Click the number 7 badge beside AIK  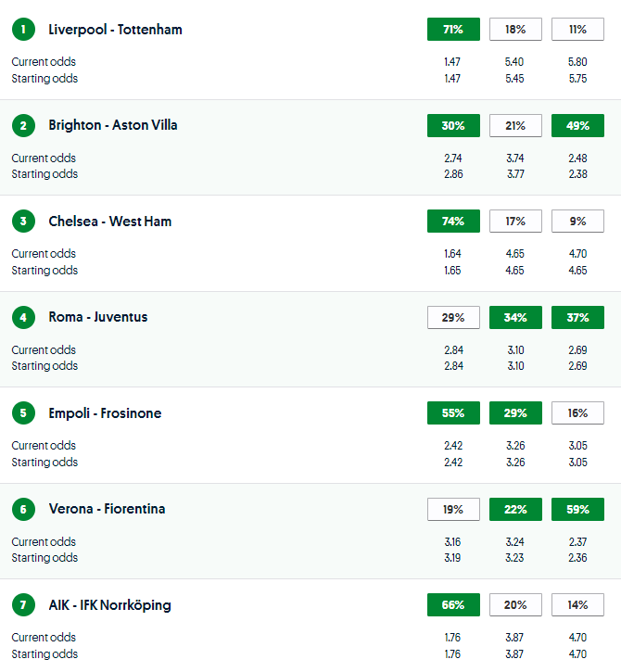click(x=22, y=605)
